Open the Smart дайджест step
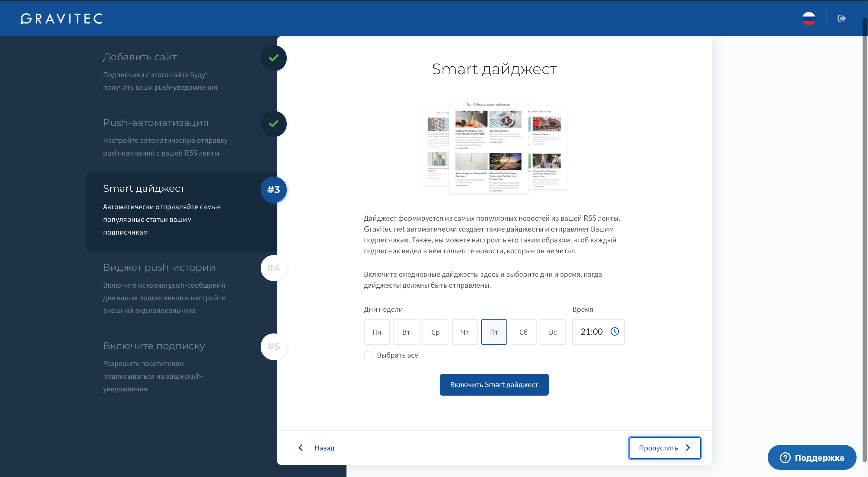 [181, 211]
